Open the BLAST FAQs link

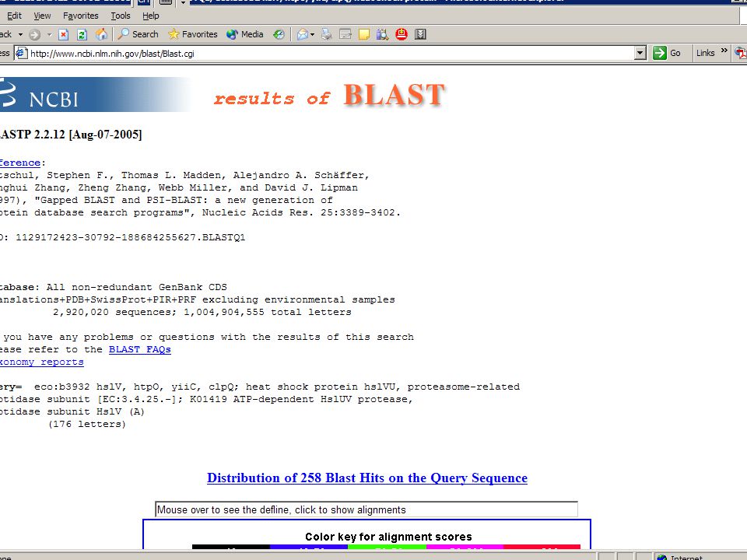click(139, 349)
